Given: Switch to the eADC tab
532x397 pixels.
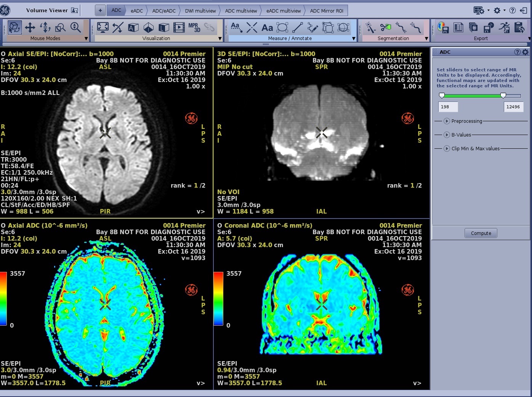Looking at the screenshot, I should pyautogui.click(x=137, y=11).
